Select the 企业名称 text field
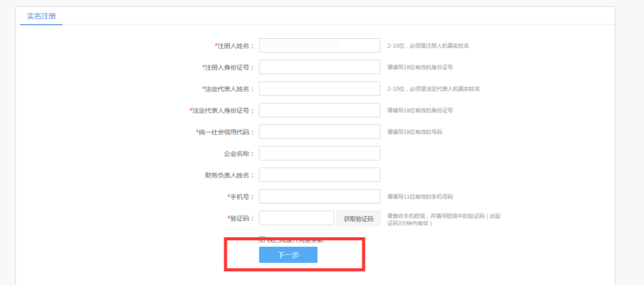The image size is (644, 285). tap(320, 153)
